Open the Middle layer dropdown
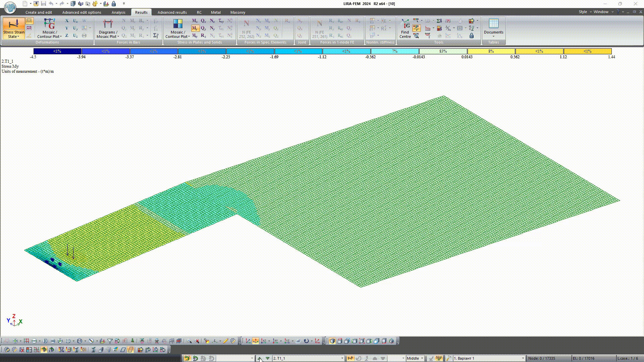 [422, 358]
